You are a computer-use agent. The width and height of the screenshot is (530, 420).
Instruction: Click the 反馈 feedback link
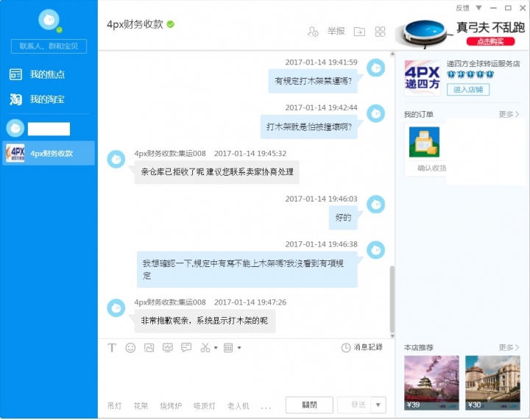[x=462, y=8]
